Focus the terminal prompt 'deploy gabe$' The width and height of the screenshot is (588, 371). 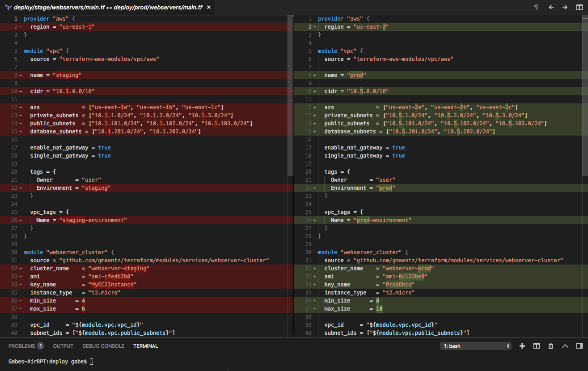point(67,361)
